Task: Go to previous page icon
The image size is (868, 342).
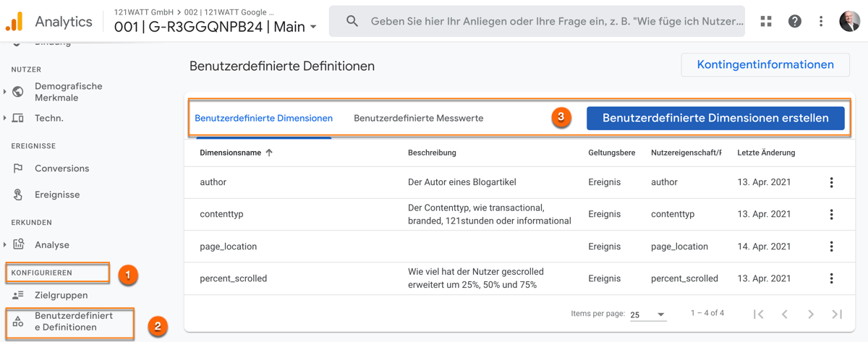Action: (785, 314)
